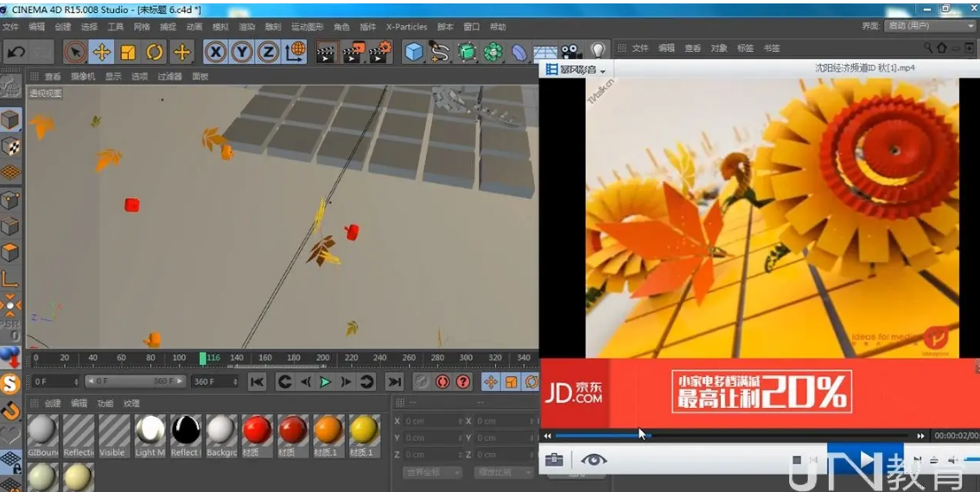Select the Model mode cube icon
Screen dimensions: 980x492
point(10,119)
